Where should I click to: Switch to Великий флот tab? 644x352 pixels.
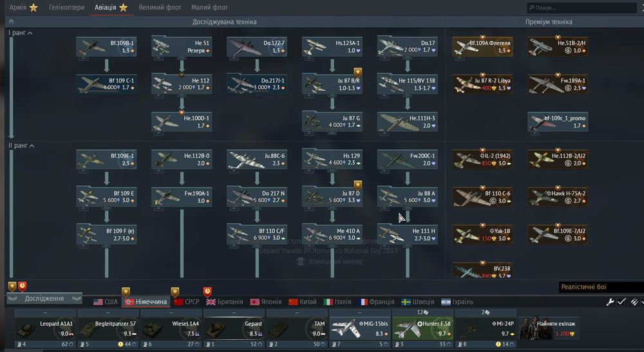click(160, 7)
